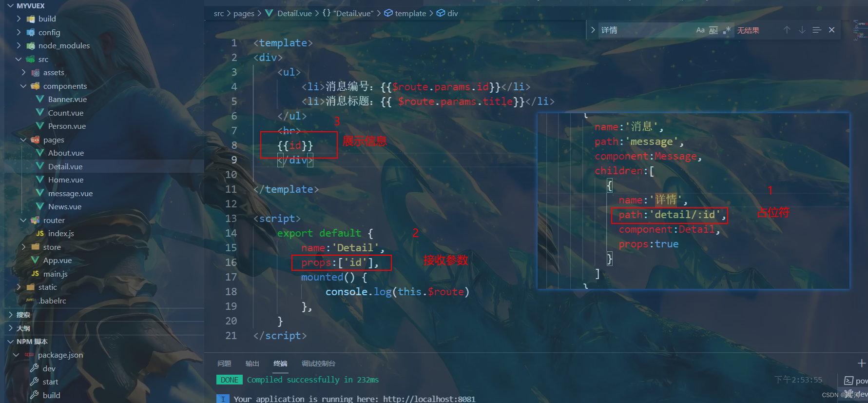Select Person.vue file icon in explorer
The height and width of the screenshot is (403, 868).
(x=40, y=126)
